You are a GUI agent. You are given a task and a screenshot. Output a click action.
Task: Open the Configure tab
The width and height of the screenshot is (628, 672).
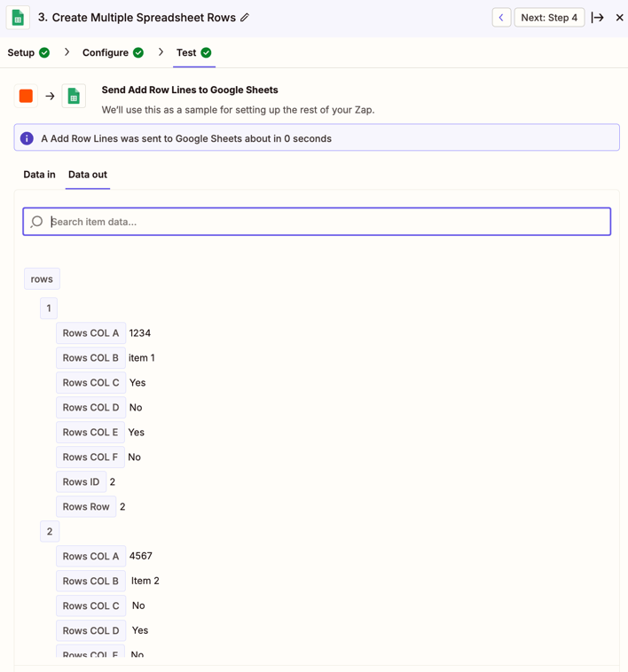pyautogui.click(x=113, y=52)
